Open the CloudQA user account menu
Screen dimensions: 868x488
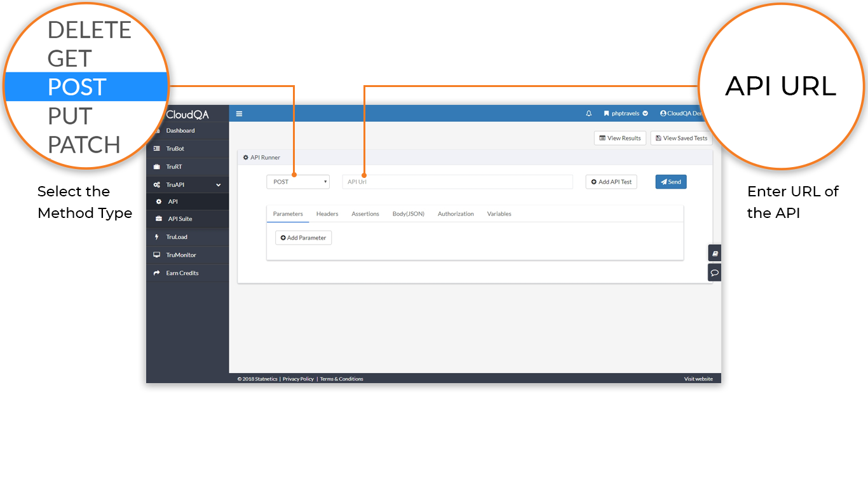coord(680,113)
